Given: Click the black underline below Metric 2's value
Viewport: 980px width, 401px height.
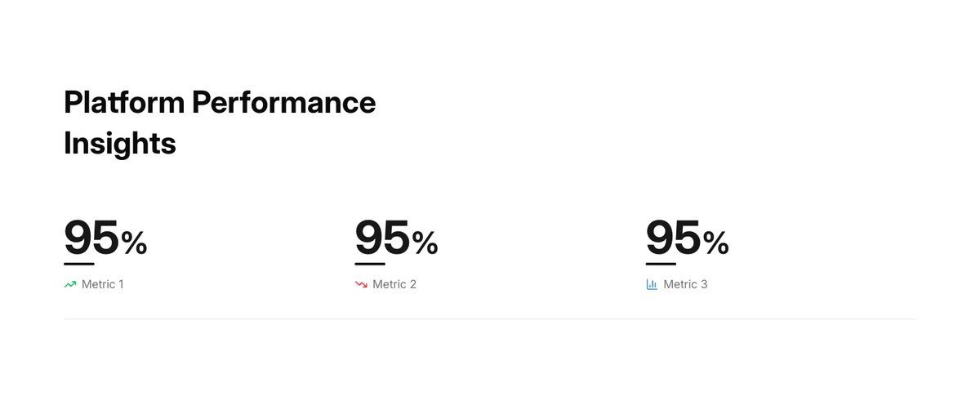Looking at the screenshot, I should (370, 264).
